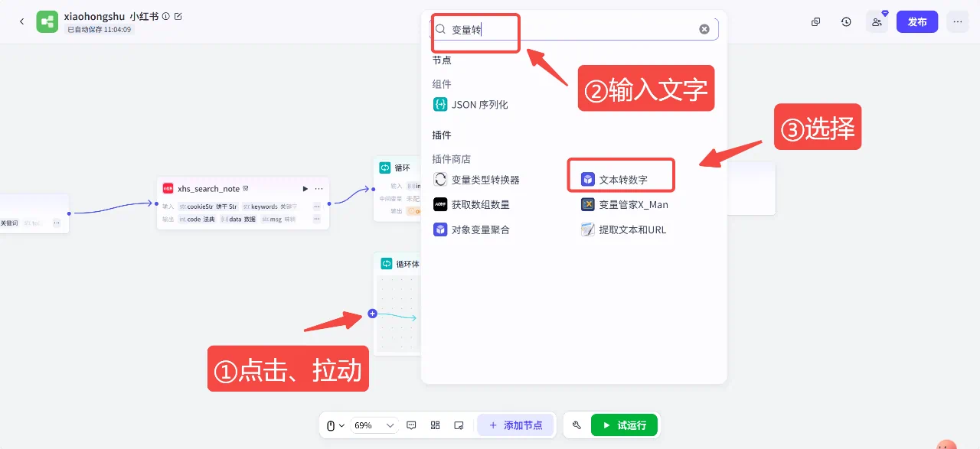The image size is (980, 449).
Task: Click the search field containing 变量转
Action: click(x=567, y=29)
